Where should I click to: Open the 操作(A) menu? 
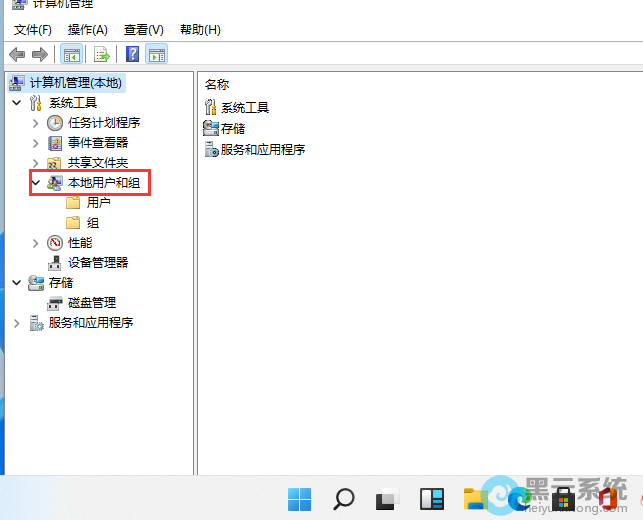point(88,30)
